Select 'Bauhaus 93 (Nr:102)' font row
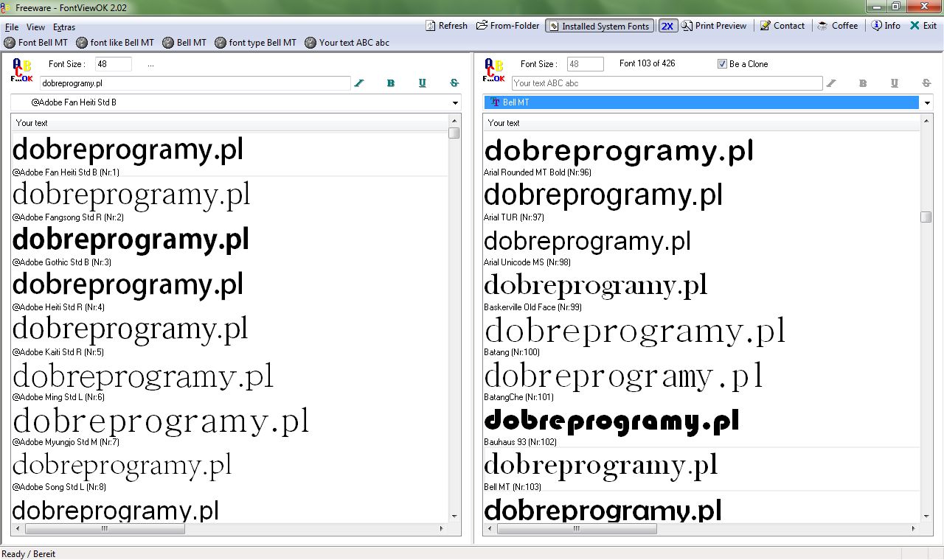This screenshot has width=944, height=560. 702,424
